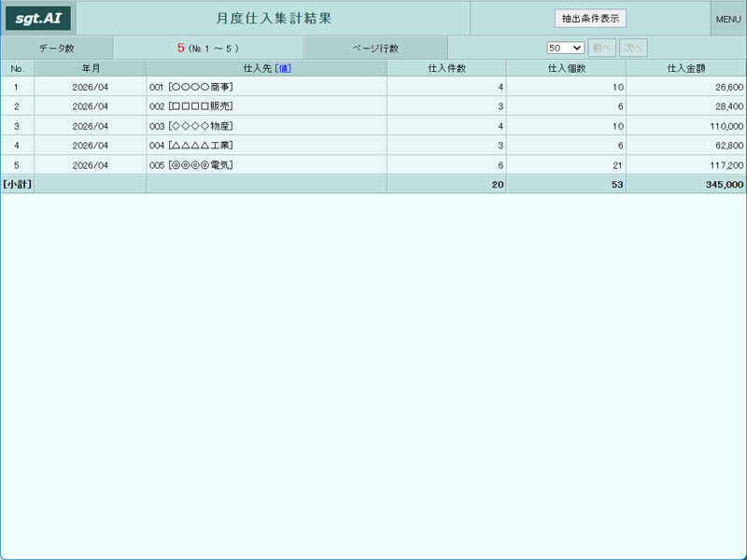Screen dimensions: 747x560
Task: Click the ページ行数 label
Action: 375,49
